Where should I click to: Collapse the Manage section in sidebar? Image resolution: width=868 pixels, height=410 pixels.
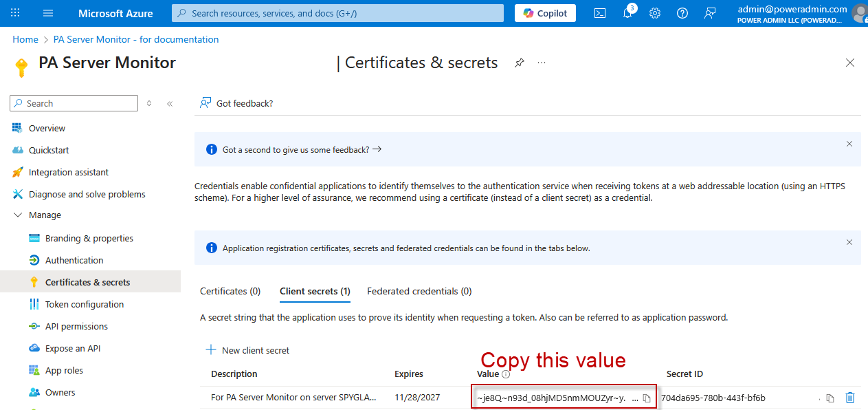[18, 215]
